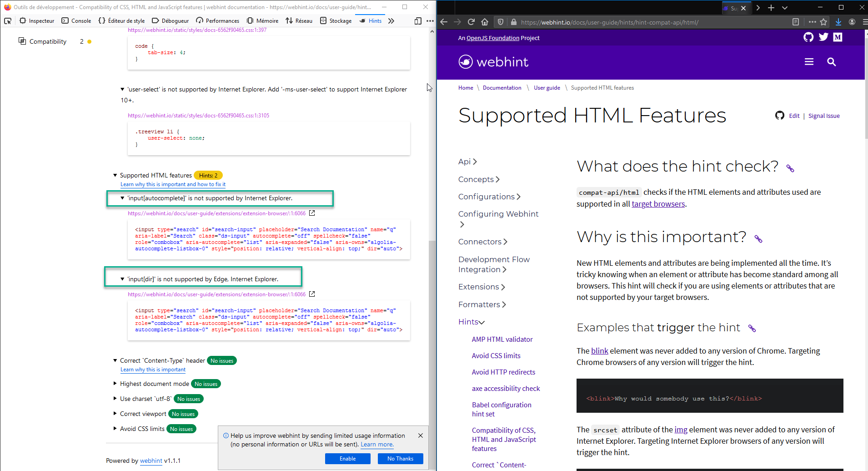Expand Use charset utf-8 section
Viewport: 868px width, 471px height.
tap(115, 399)
